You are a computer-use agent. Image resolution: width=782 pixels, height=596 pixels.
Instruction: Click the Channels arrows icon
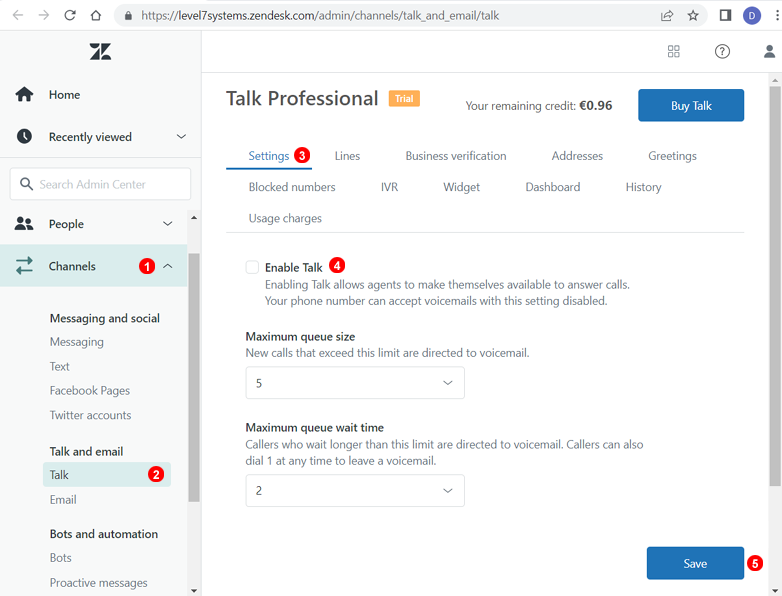point(24,266)
